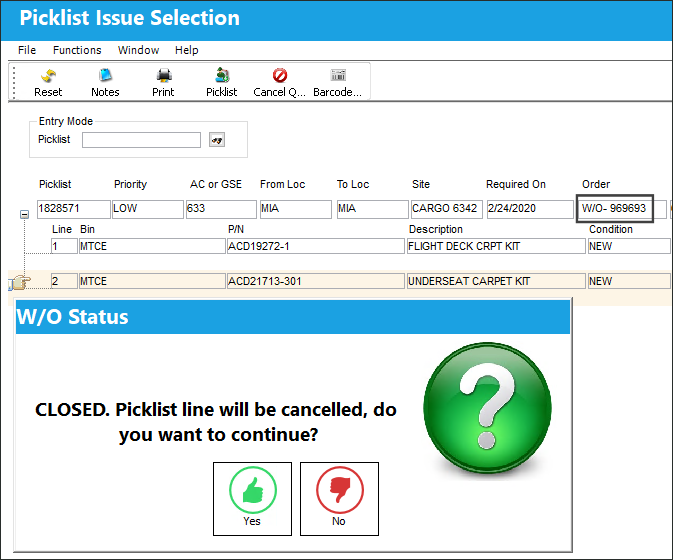
Task: Click the Condition column header label
Action: 611,230
